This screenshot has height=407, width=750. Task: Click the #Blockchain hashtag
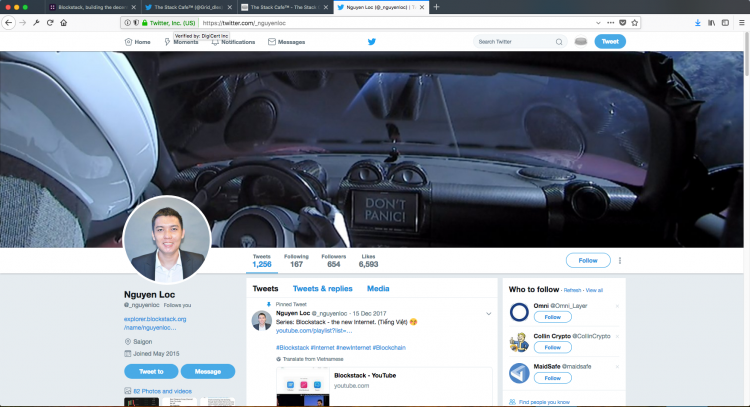pos(389,348)
